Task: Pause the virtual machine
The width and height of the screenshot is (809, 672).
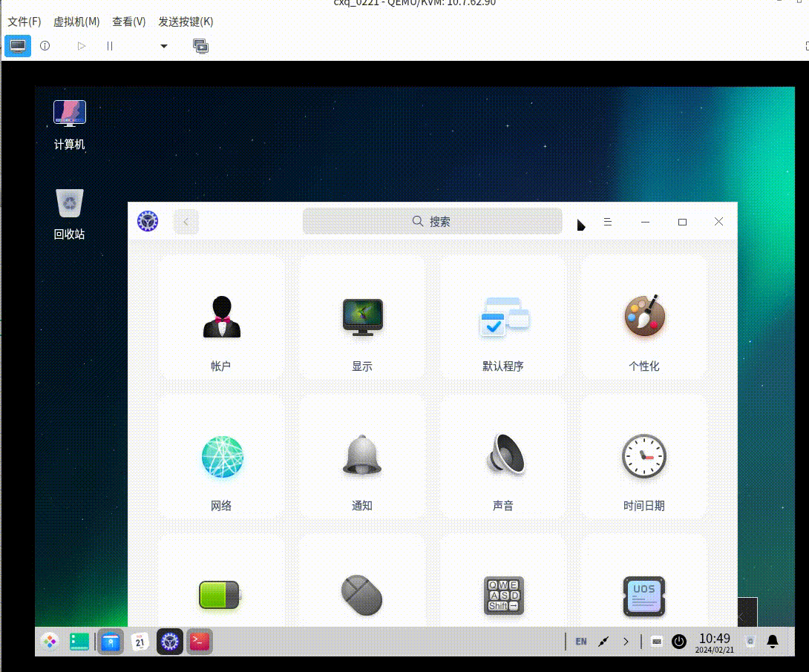Action: tap(110, 46)
